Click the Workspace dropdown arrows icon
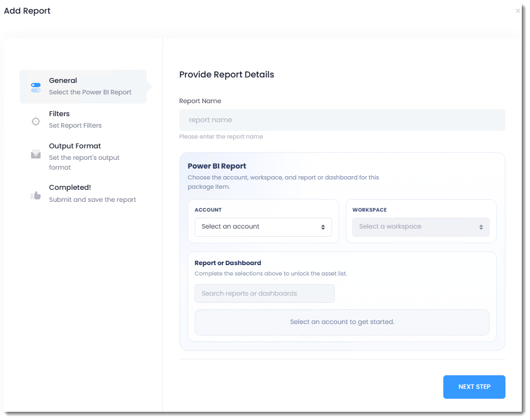Screen dimensions: 530x420 coord(481,227)
